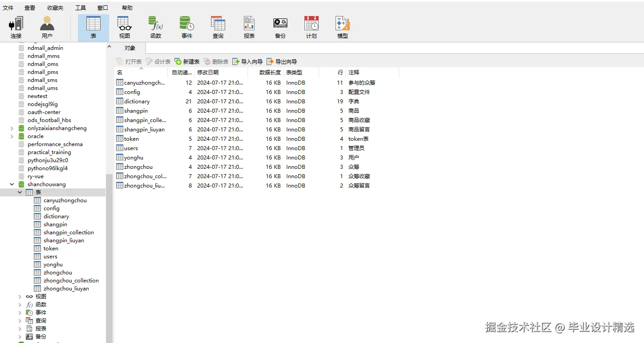Click the 导入向导 button

coord(247,61)
